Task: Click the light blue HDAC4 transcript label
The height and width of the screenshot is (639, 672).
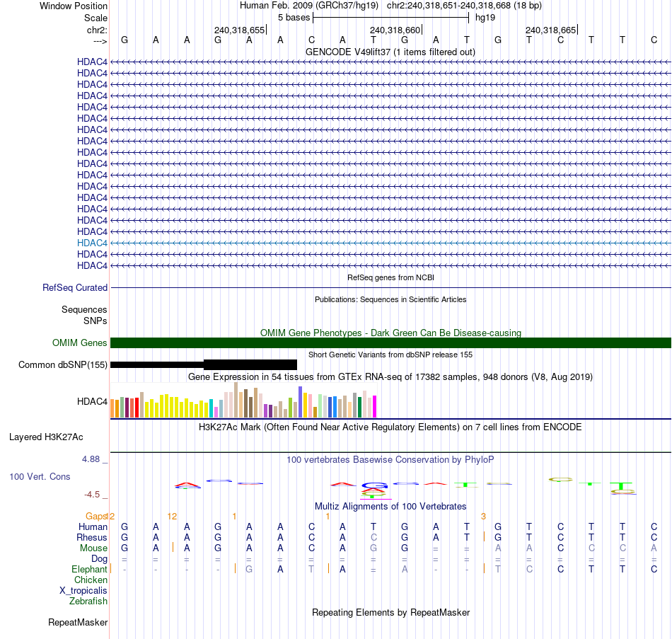Action: pos(92,243)
